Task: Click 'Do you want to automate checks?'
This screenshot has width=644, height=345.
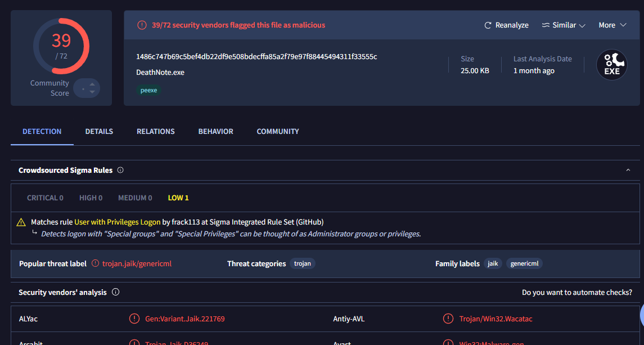Action: 577,292
